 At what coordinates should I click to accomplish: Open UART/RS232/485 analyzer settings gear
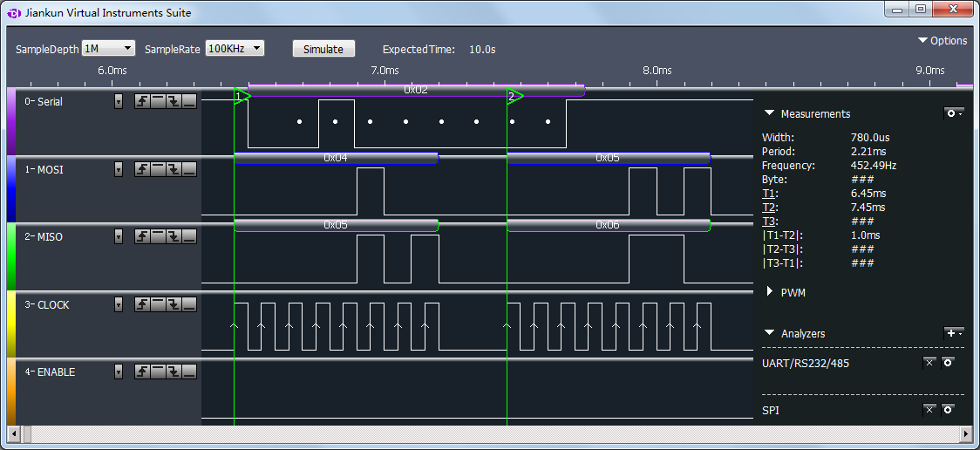[948, 362]
